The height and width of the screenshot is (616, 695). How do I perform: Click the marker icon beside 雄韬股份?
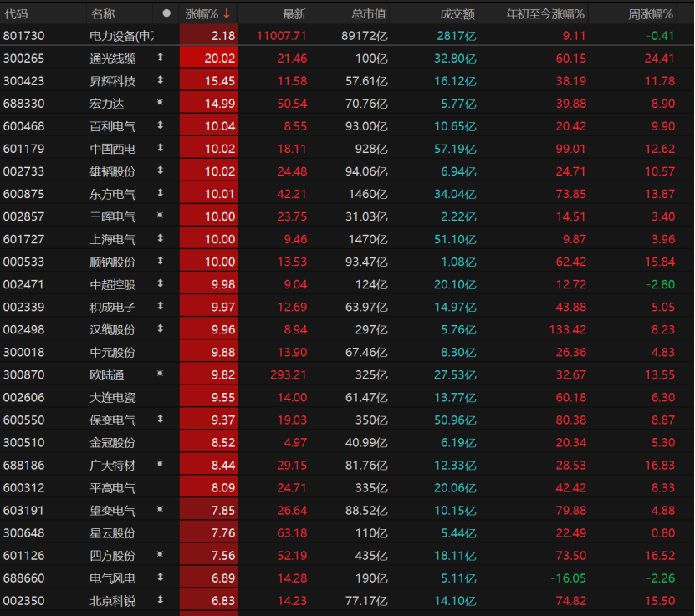(161, 170)
